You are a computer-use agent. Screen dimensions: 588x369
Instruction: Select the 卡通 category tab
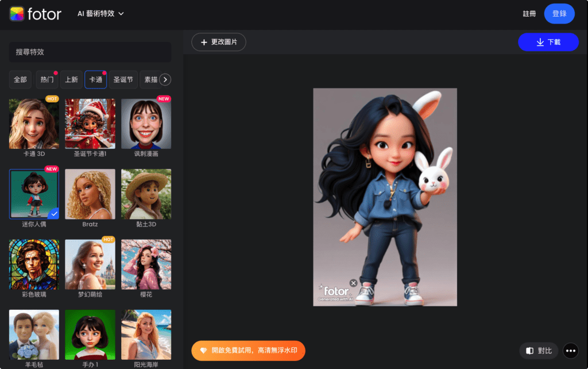point(96,79)
